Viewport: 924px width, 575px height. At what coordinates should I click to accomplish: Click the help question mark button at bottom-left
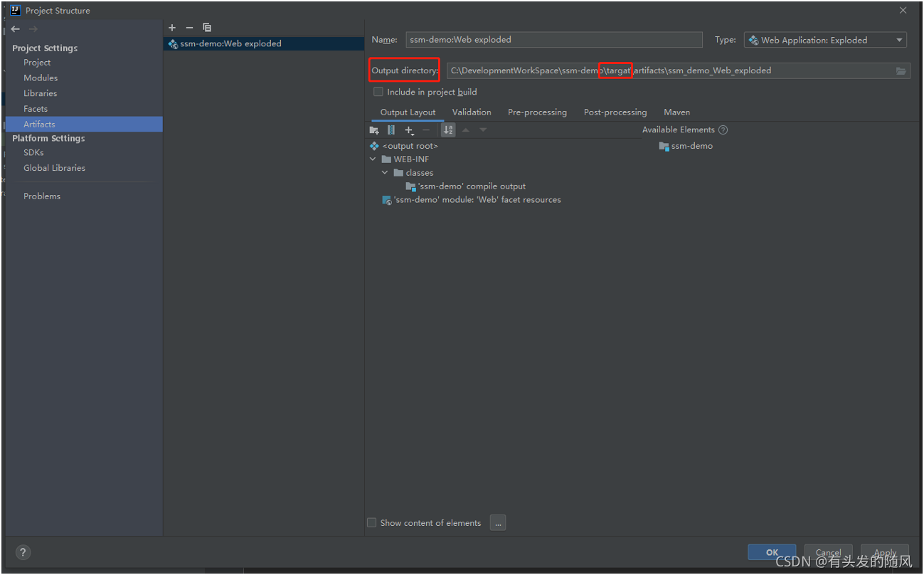point(23,552)
